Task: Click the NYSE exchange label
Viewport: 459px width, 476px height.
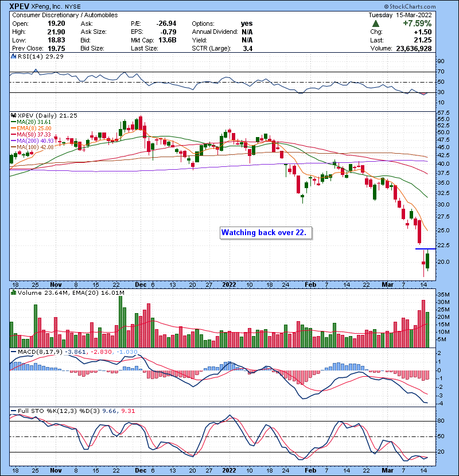Action: coord(73,7)
